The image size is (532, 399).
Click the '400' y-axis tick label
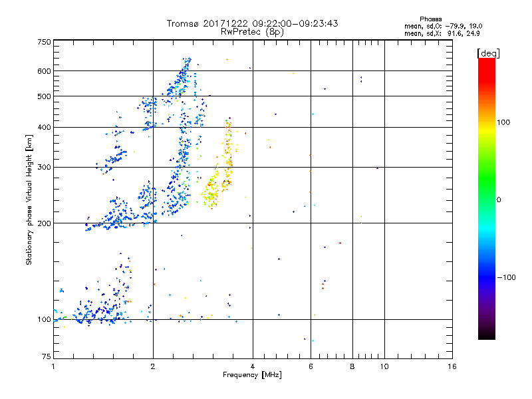coord(44,127)
